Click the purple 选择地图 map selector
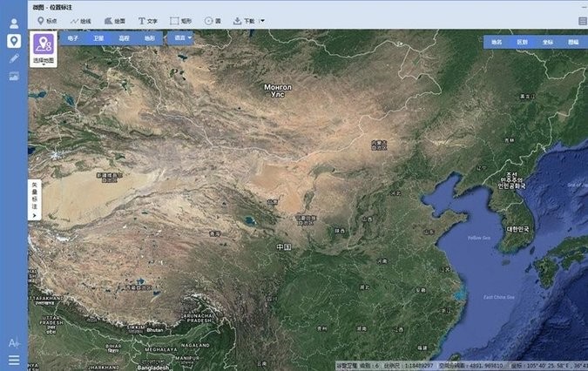Screen dimensions: 588x371 pyautogui.click(x=44, y=49)
